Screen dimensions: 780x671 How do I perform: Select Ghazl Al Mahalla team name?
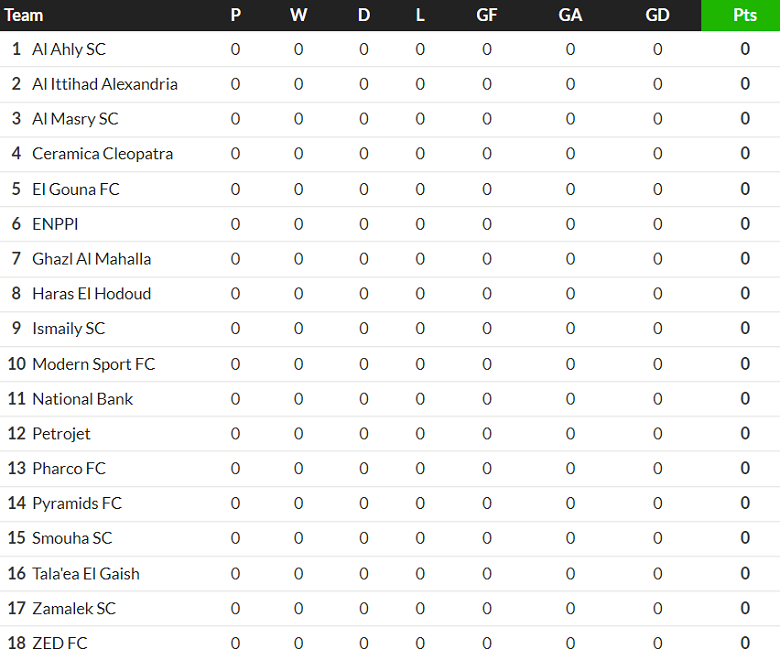[92, 259]
